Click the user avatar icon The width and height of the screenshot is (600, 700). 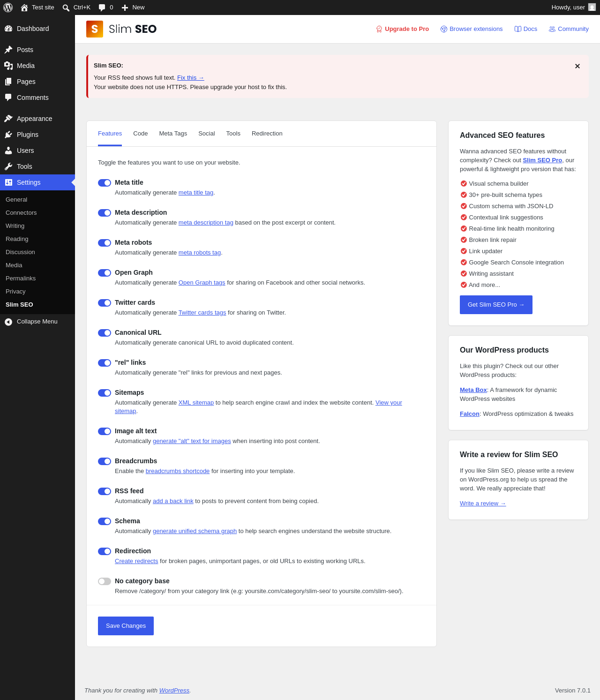pos(592,8)
